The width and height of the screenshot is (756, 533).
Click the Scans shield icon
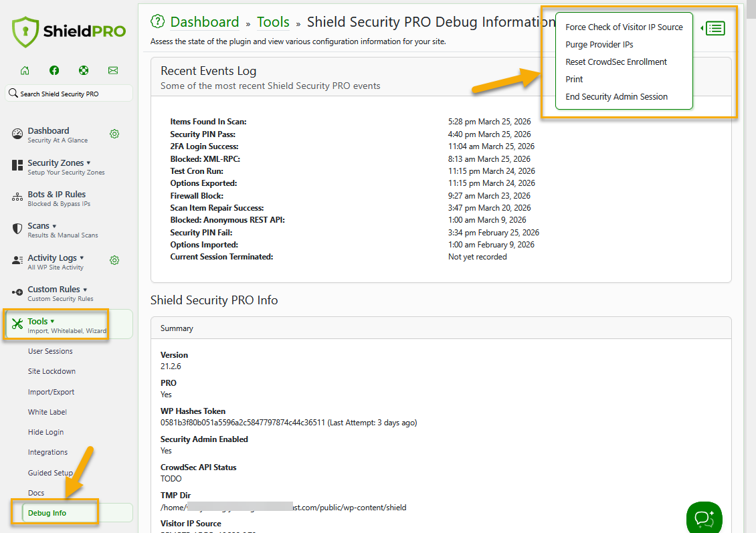pyautogui.click(x=17, y=229)
